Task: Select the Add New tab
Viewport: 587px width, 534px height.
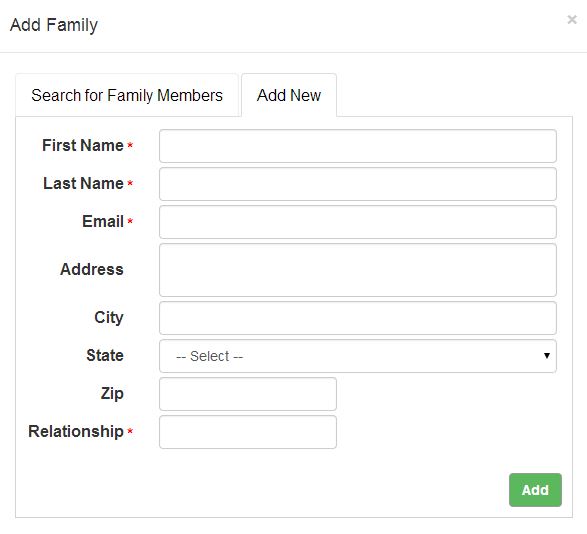Action: pyautogui.click(x=289, y=95)
